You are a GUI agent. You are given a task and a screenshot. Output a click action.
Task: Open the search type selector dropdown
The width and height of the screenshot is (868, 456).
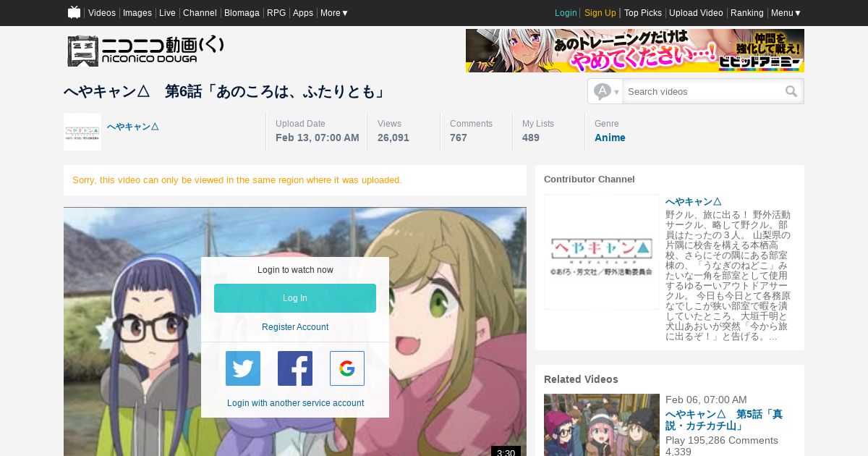(606, 91)
